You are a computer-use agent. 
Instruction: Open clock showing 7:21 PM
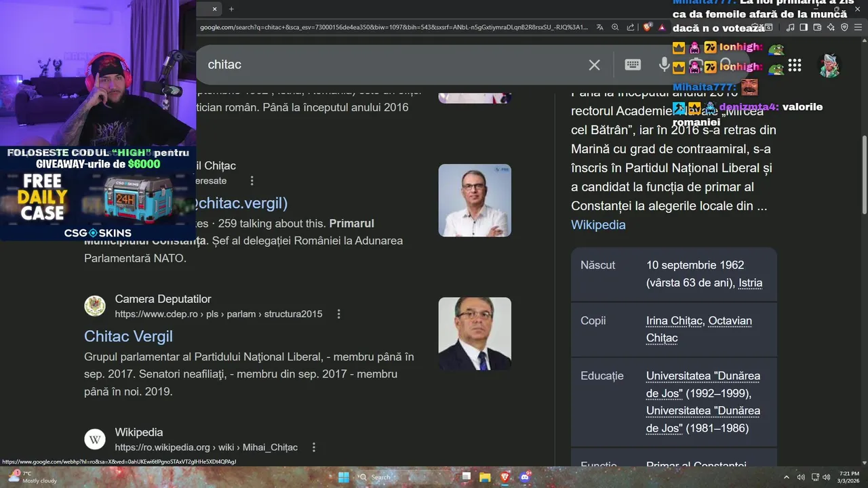point(848,477)
